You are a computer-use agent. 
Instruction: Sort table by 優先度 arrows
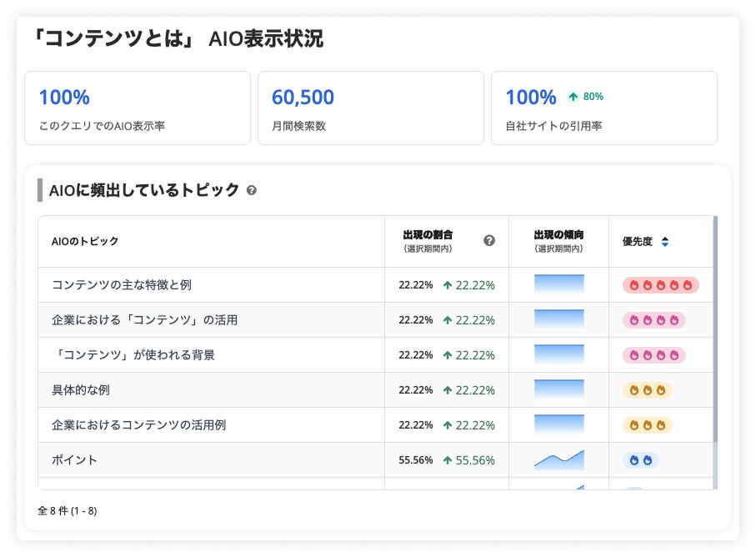point(664,242)
